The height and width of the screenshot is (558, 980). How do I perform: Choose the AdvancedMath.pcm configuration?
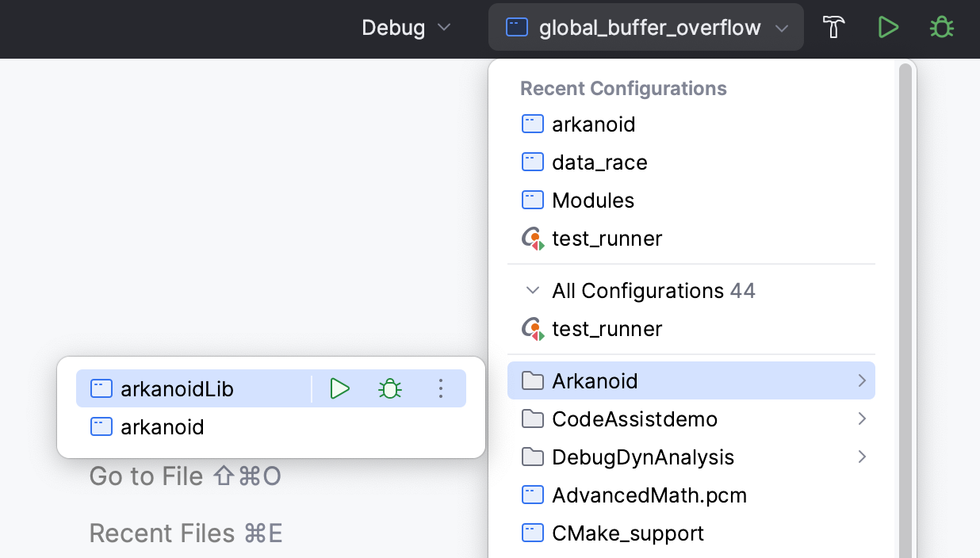[x=649, y=495]
